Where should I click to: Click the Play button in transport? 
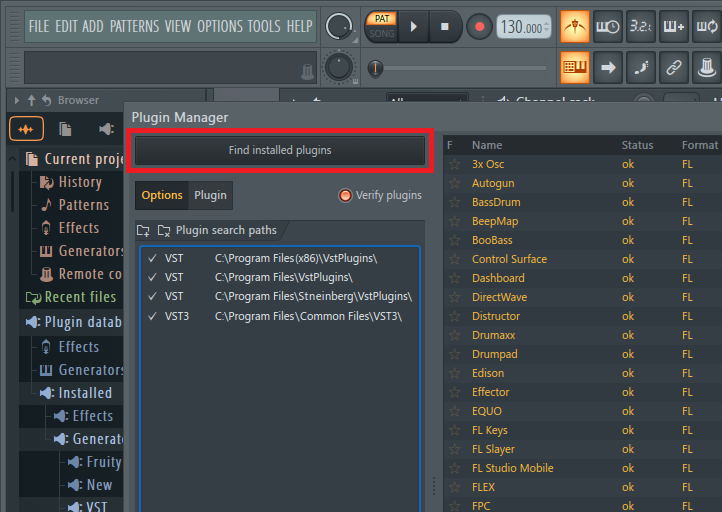click(413, 26)
